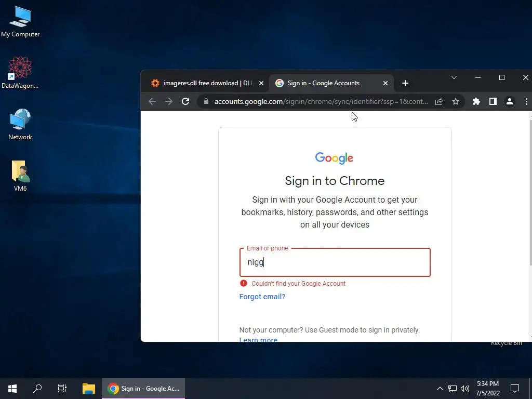Screen dimensions: 532x399
Task: Open the Network desktop icon
Action: [20, 124]
